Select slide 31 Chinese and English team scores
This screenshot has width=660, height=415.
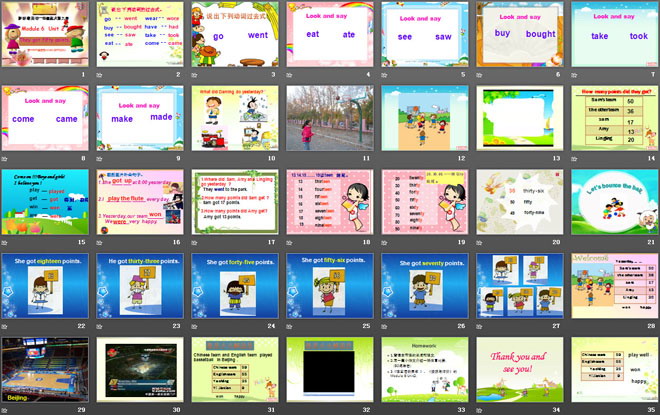pos(235,369)
